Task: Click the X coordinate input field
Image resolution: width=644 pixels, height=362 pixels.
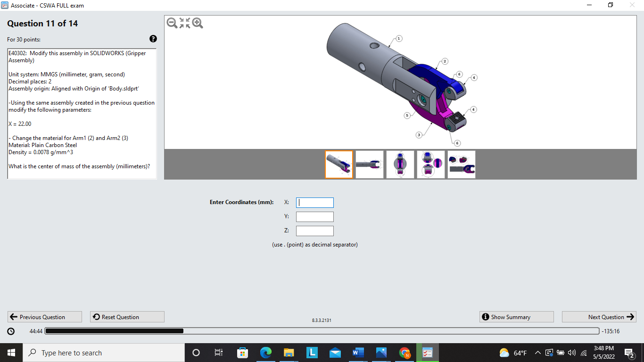Action: tap(315, 203)
